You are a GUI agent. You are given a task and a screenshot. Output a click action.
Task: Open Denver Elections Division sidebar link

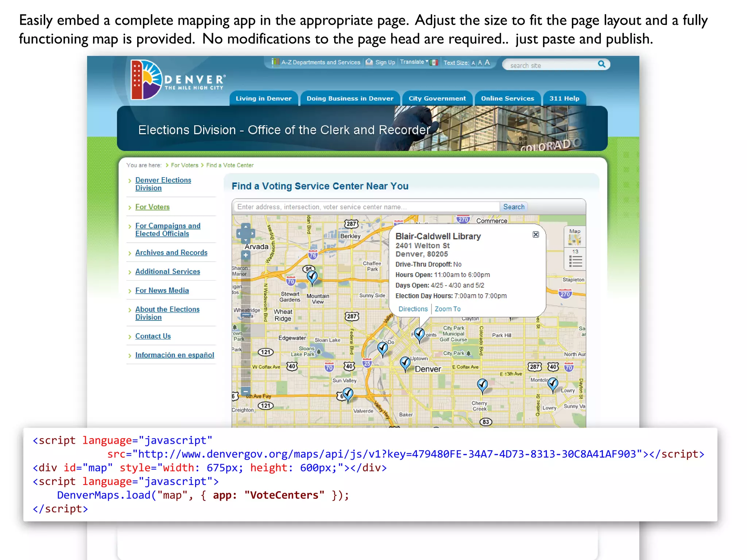click(x=163, y=184)
